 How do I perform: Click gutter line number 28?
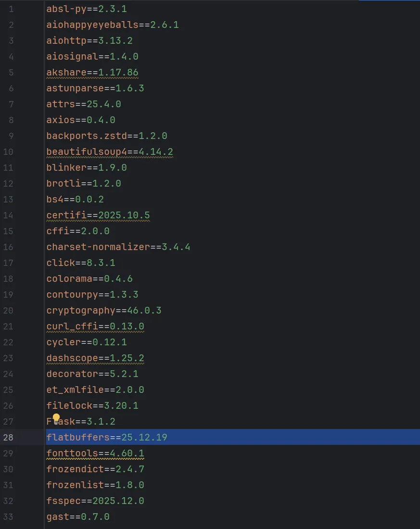pos(8,437)
